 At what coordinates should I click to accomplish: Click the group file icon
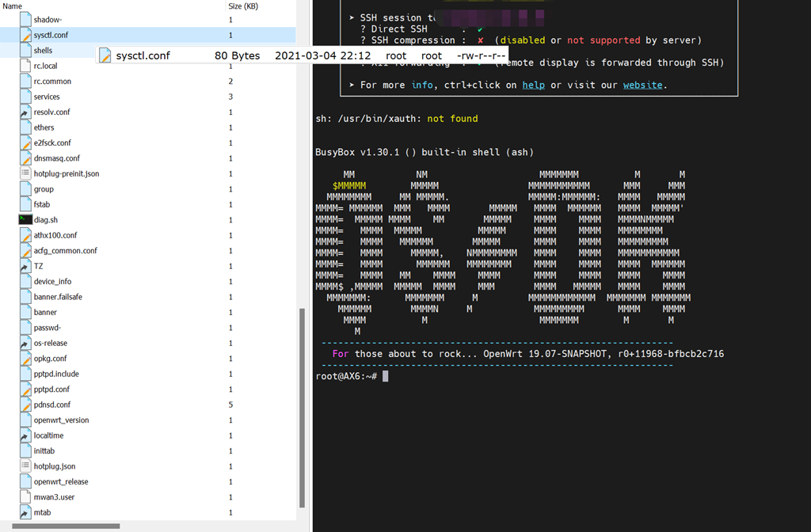point(25,189)
